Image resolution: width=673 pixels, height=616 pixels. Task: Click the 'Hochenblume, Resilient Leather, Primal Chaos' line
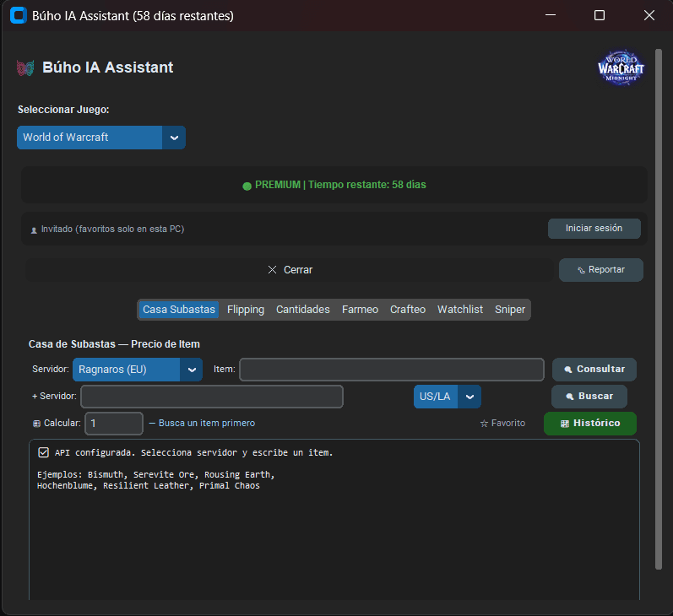tap(149, 485)
